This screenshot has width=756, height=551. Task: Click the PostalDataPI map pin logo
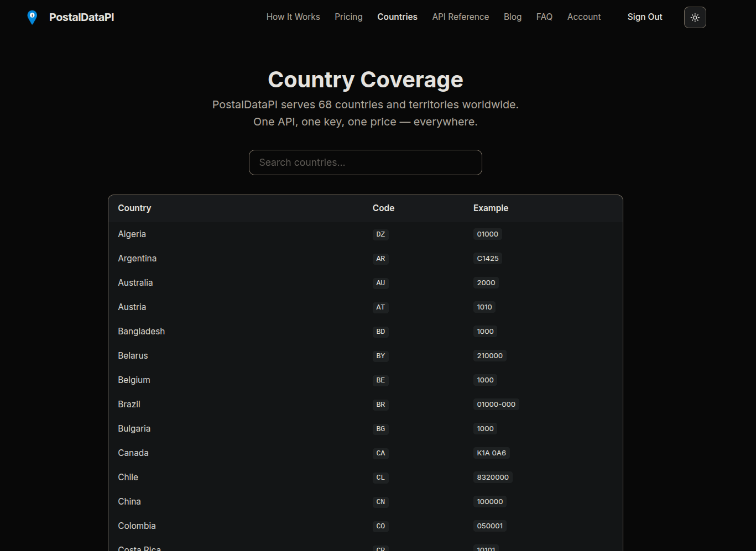[32, 17]
